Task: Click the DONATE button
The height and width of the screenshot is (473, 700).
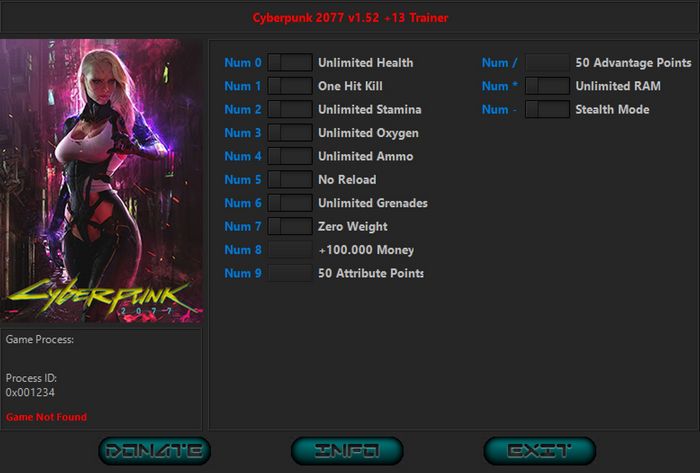Action: 154,451
